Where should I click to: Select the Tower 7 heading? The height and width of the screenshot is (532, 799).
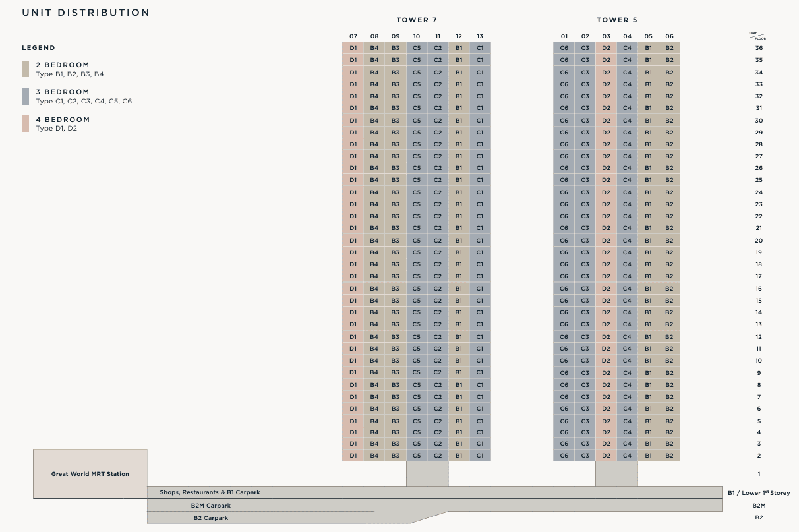(x=417, y=20)
